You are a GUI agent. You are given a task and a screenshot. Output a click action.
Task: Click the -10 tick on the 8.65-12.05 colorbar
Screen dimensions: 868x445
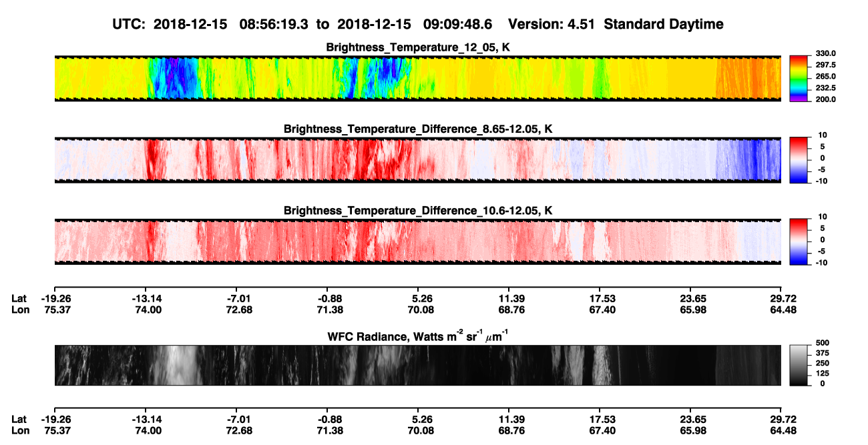click(821, 181)
